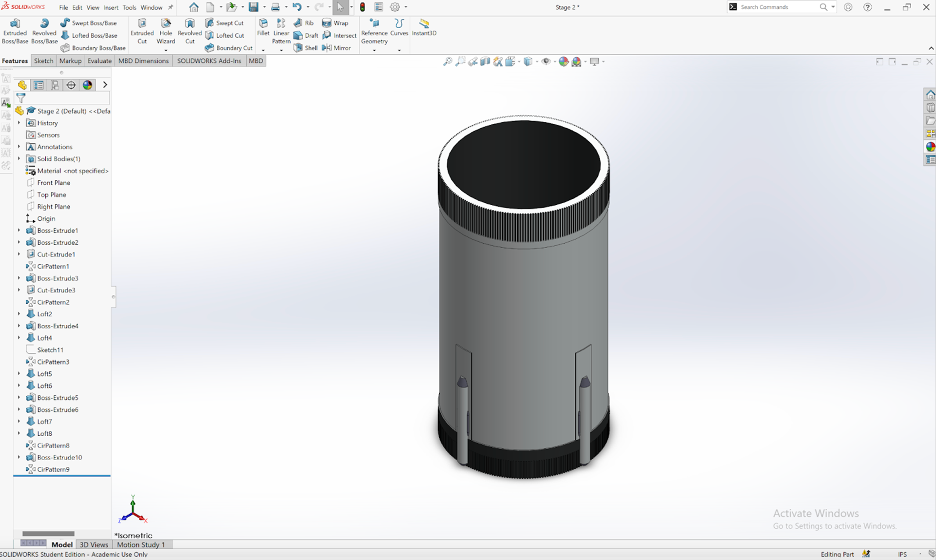The image size is (936, 560).
Task: Expand the History tree node
Action: (x=19, y=123)
